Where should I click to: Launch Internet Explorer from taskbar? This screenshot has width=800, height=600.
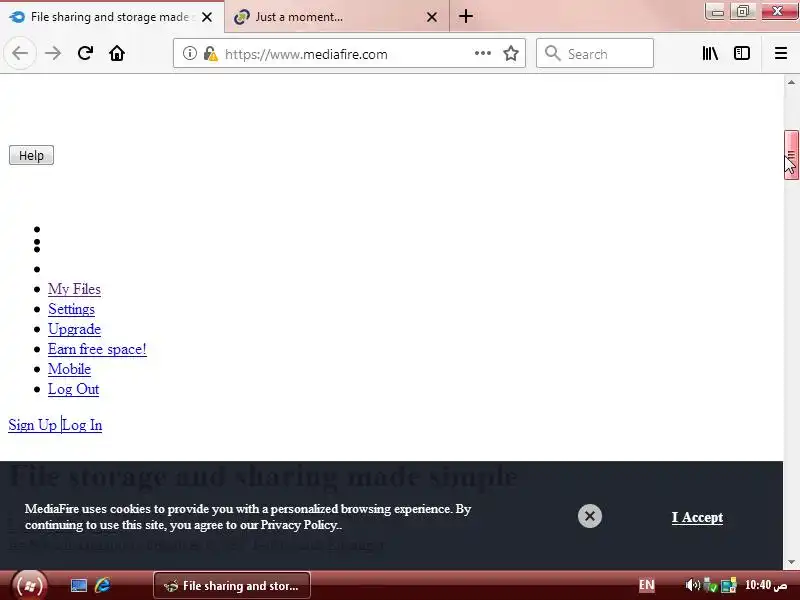pyautogui.click(x=103, y=585)
